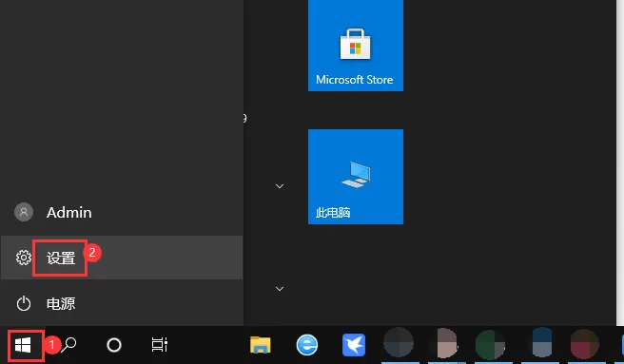Image resolution: width=624 pixels, height=364 pixels.
Task: Expand the lower app list chevron
Action: tap(280, 289)
